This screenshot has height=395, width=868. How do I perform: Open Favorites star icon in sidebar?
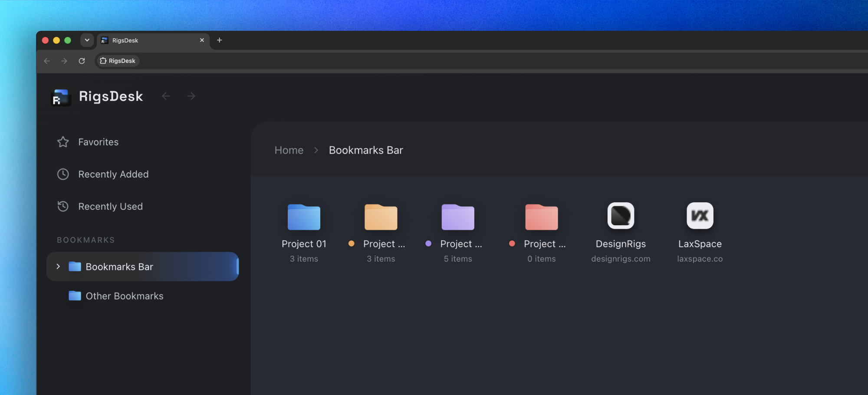(x=63, y=142)
